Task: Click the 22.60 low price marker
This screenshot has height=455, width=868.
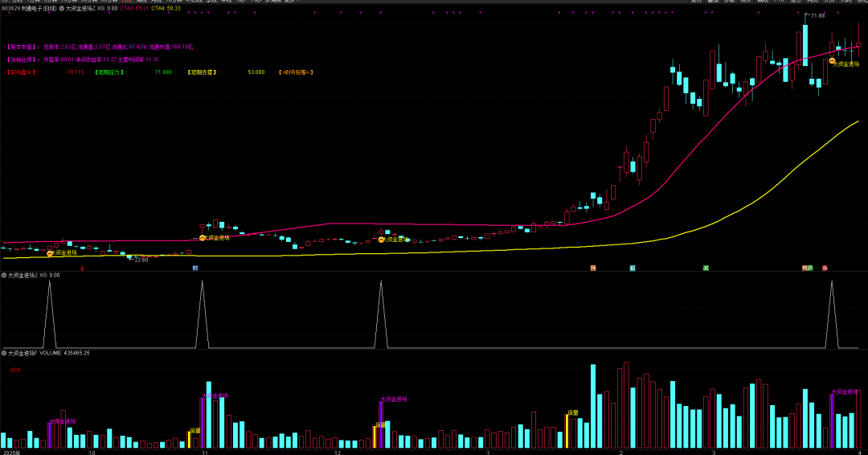Action: (x=141, y=260)
